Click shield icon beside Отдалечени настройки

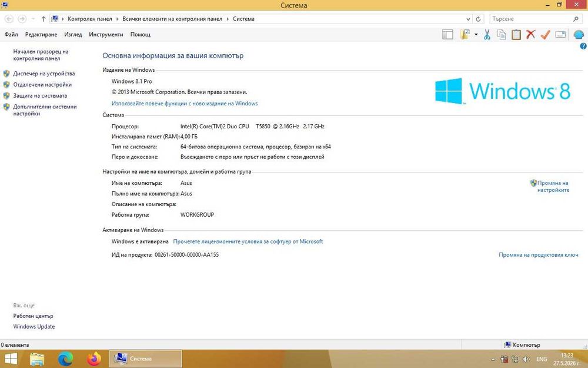pos(6,84)
